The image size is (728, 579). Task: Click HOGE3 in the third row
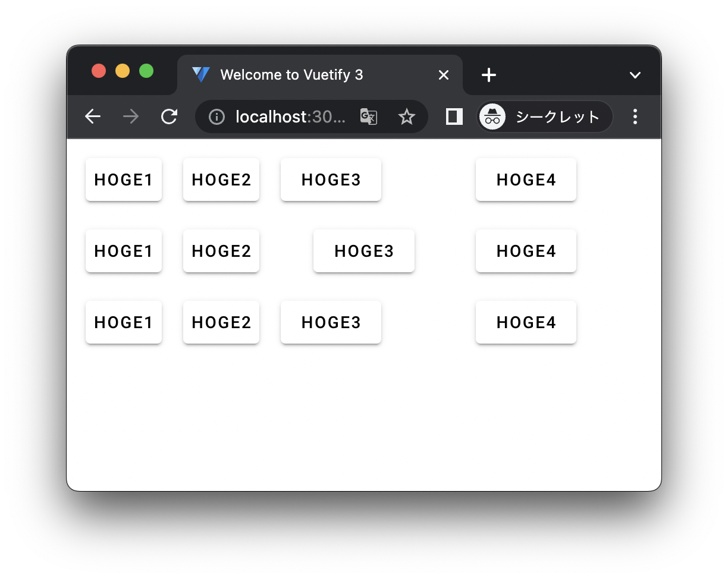331,322
